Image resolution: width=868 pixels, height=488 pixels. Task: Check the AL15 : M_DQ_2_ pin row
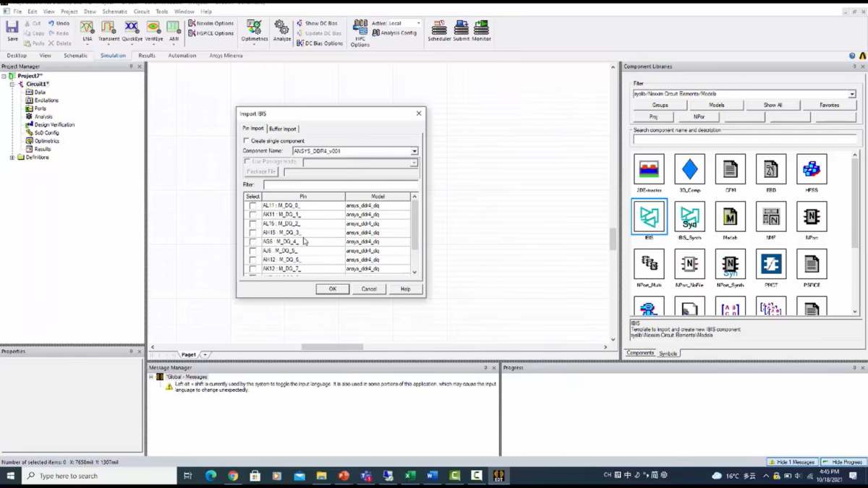[x=252, y=223]
